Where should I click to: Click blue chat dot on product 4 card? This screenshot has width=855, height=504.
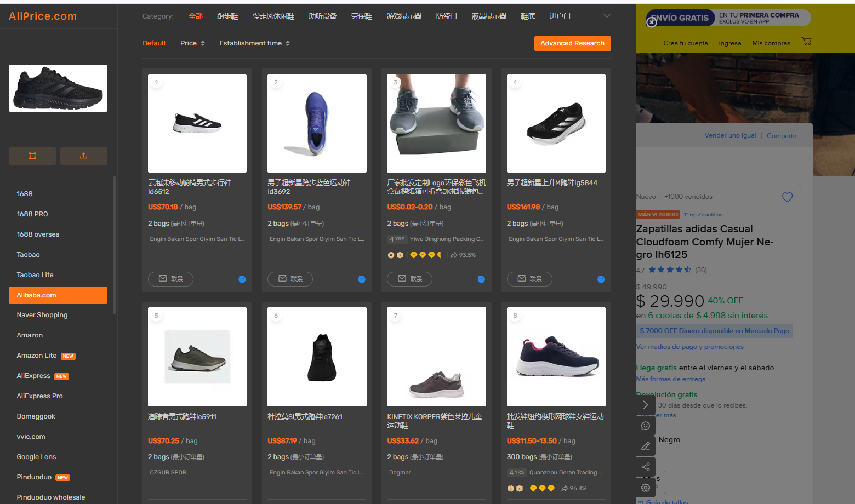(601, 279)
